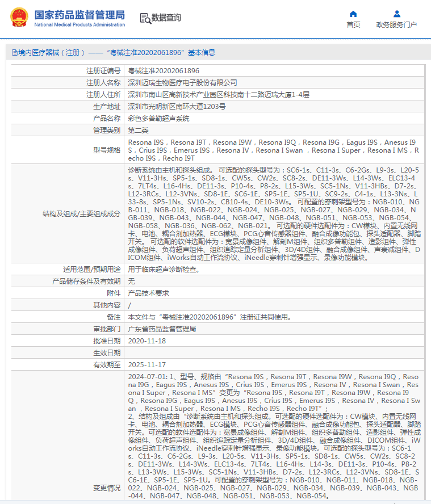Click the 注册人名称 label

(x=103, y=83)
